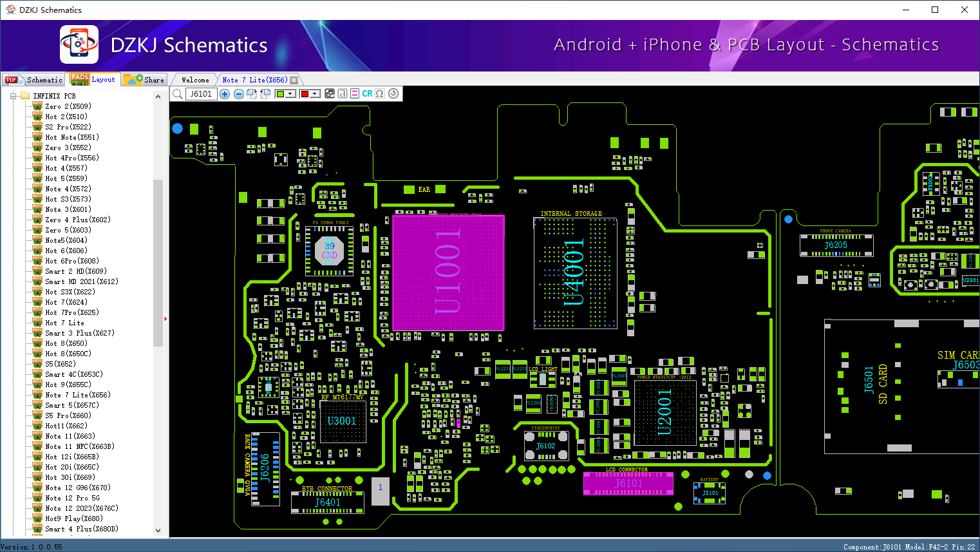Open the green color dropdown arrow
Screen dimensions: 980x552
tap(291, 94)
